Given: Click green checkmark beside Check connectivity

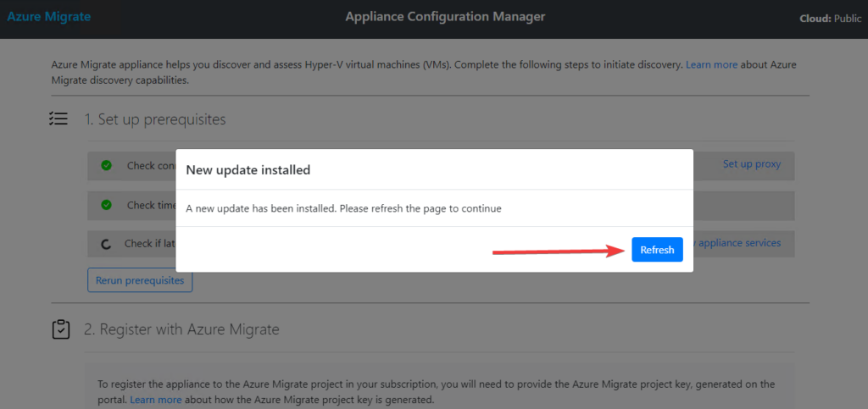Looking at the screenshot, I should [x=106, y=165].
